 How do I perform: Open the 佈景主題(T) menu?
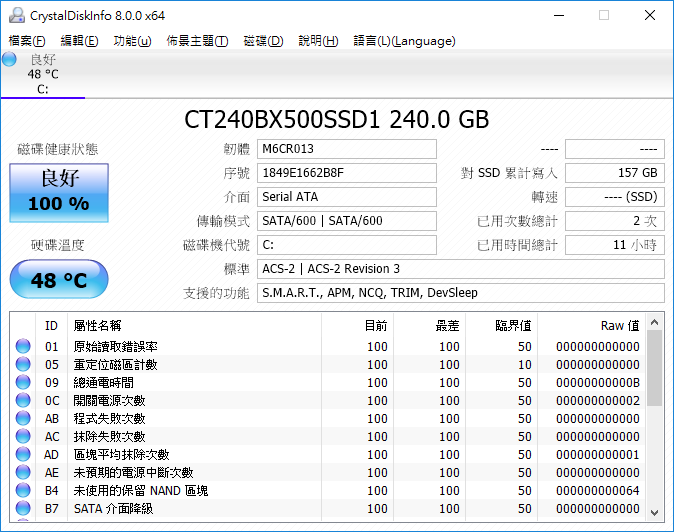pos(197,41)
